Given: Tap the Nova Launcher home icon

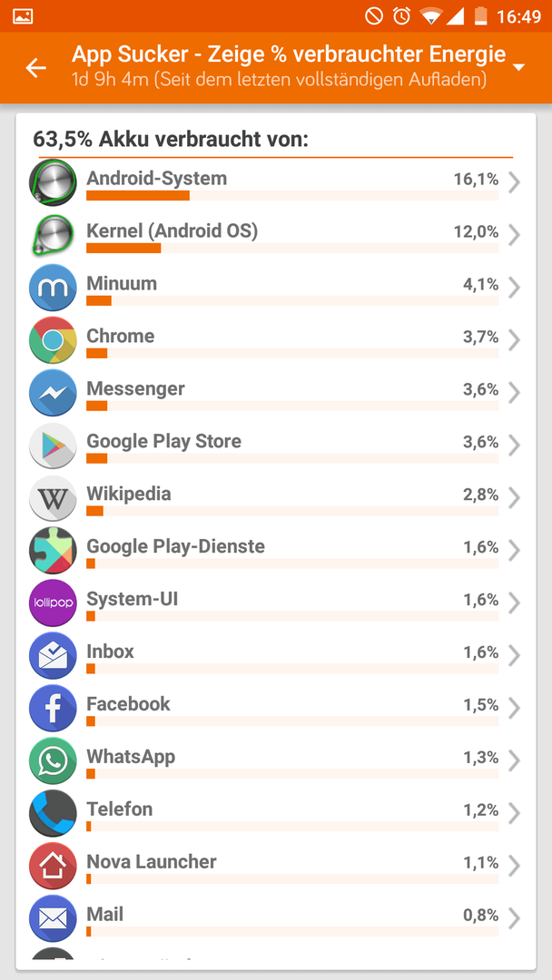Looking at the screenshot, I should (x=53, y=865).
